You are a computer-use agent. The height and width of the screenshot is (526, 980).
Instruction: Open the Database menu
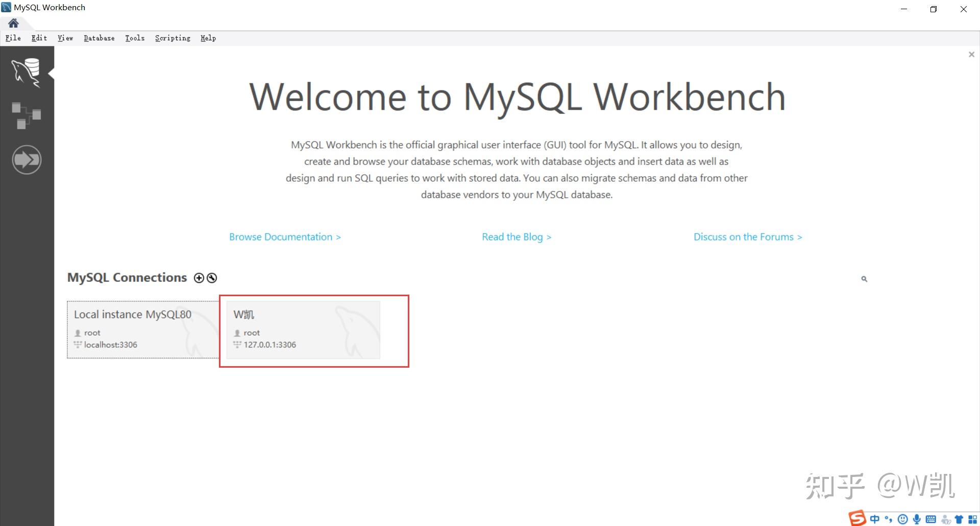point(99,38)
